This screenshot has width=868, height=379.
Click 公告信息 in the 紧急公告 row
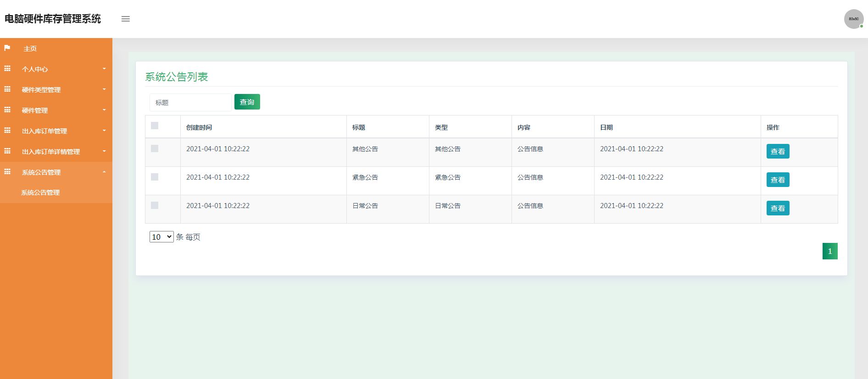[x=530, y=177]
